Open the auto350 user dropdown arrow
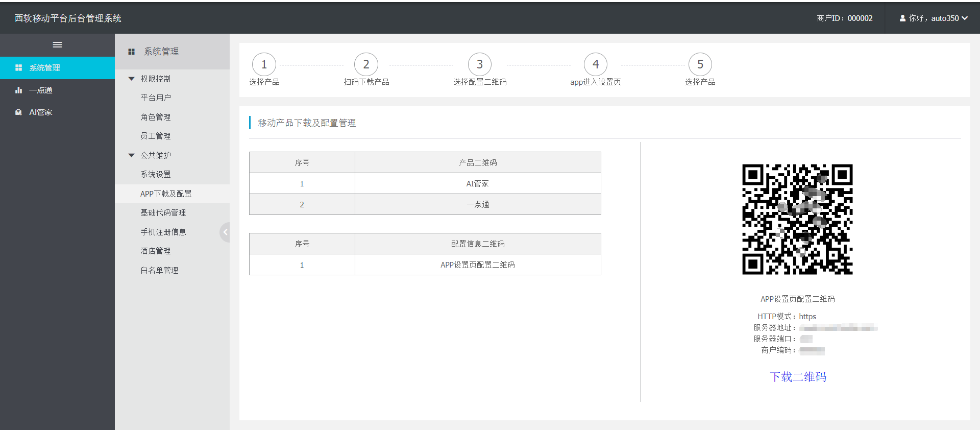Viewport: 980px width, 430px height. tap(965, 18)
